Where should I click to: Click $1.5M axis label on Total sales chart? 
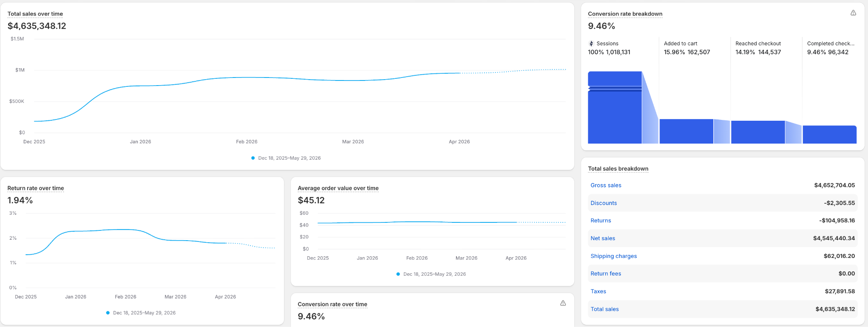tap(17, 39)
